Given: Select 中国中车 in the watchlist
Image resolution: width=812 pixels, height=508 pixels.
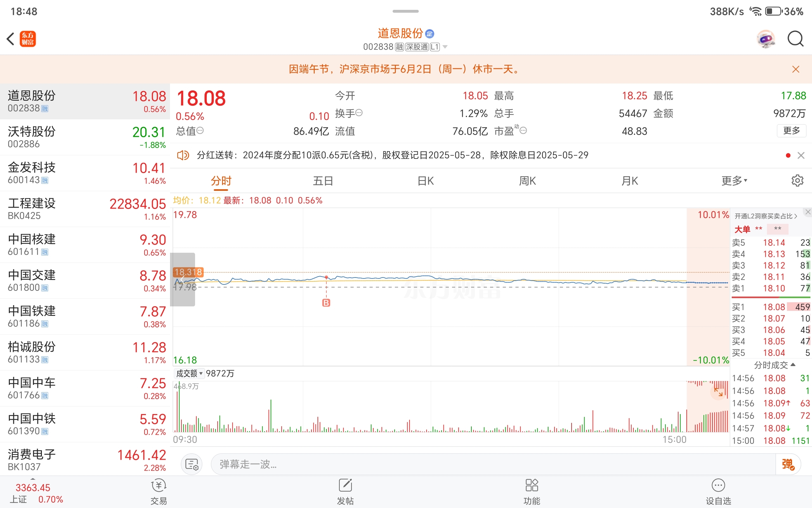Looking at the screenshot, I should pyautogui.click(x=85, y=389).
